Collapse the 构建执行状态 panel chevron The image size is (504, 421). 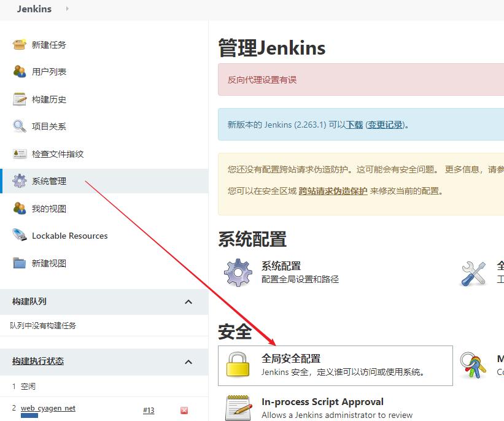(x=188, y=361)
